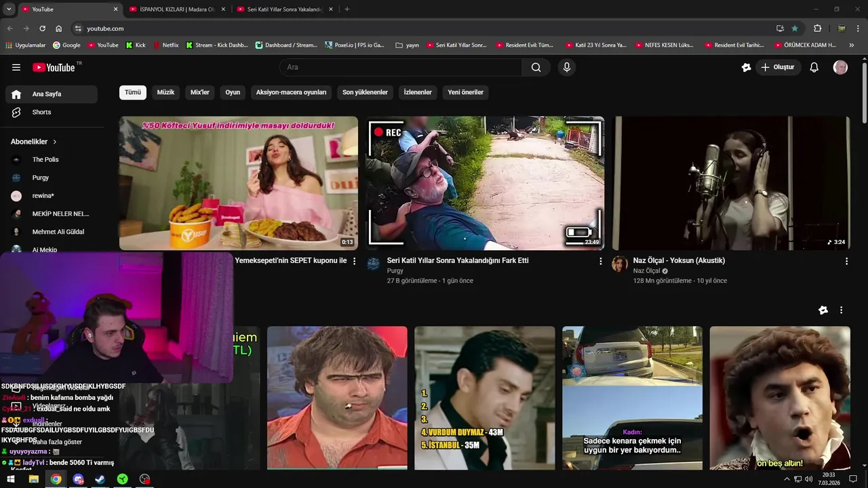
Task: Open the Shorts shelf three-dot menu
Action: click(x=841, y=310)
